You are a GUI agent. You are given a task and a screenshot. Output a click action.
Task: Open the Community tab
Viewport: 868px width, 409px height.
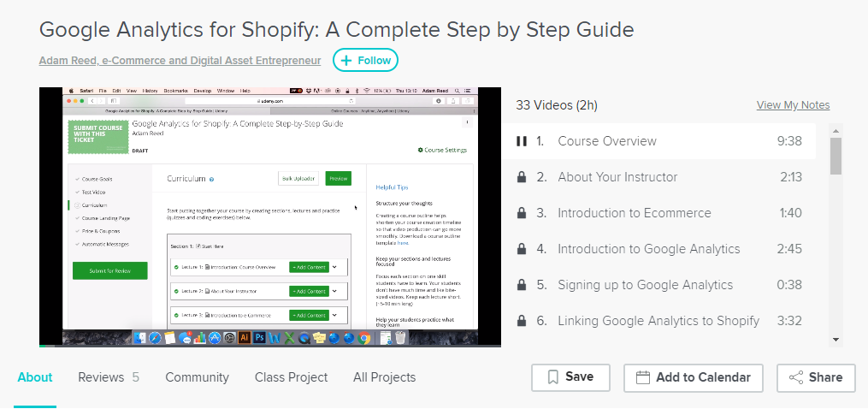click(197, 377)
